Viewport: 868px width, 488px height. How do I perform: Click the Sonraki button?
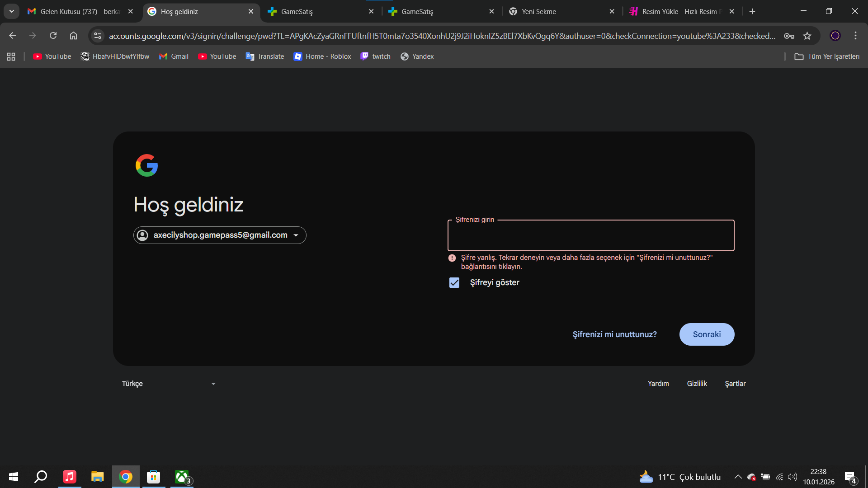pos(707,334)
